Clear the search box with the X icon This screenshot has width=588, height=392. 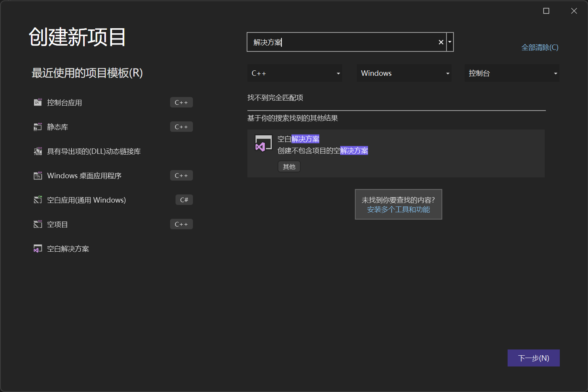(x=441, y=42)
